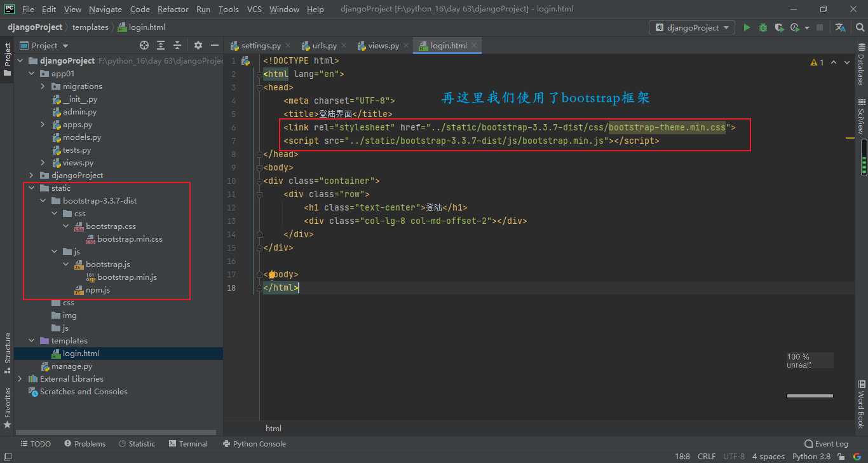Click Python 3.8 interpreter in status bar
868x463 pixels.
(x=811, y=457)
